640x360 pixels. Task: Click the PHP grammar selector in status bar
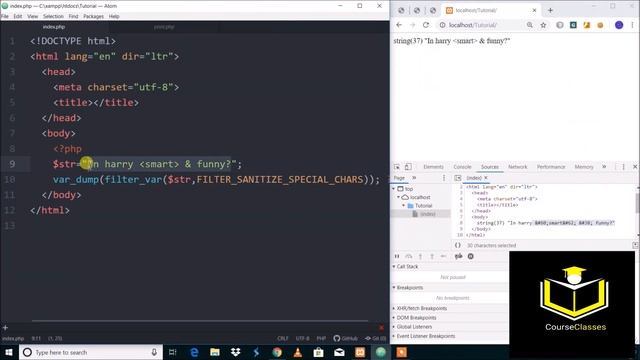(x=321, y=338)
